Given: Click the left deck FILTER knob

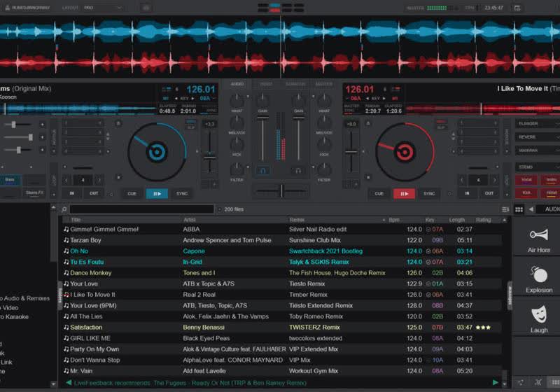Looking at the screenshot, I should click(237, 169).
